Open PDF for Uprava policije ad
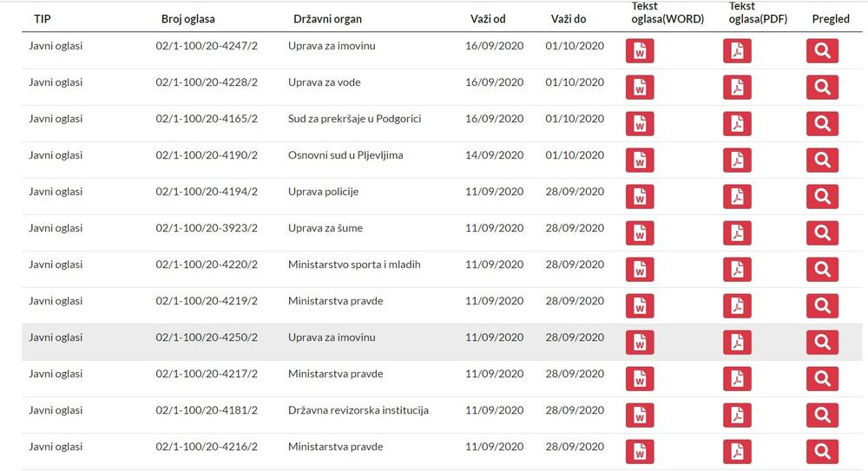This screenshot has width=868, height=471. [737, 197]
